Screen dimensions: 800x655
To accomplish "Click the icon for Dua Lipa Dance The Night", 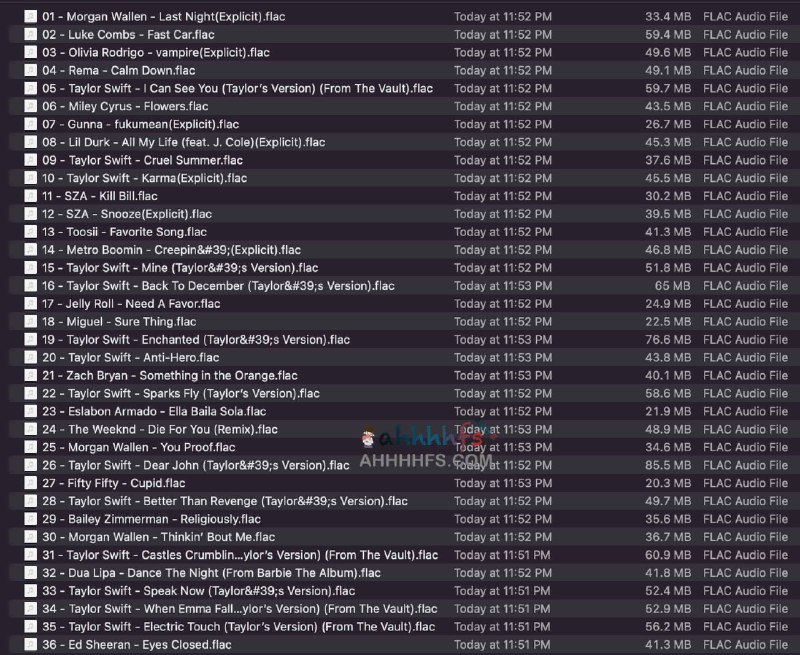I will coord(30,573).
